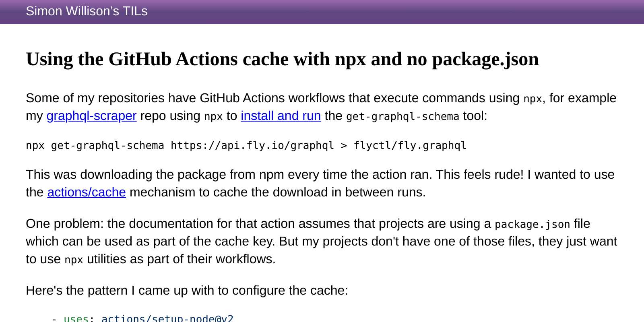Screen dimensions: 644x322
Task: Click the paragraph mentioning downloading from npm
Action: [x=282, y=183]
